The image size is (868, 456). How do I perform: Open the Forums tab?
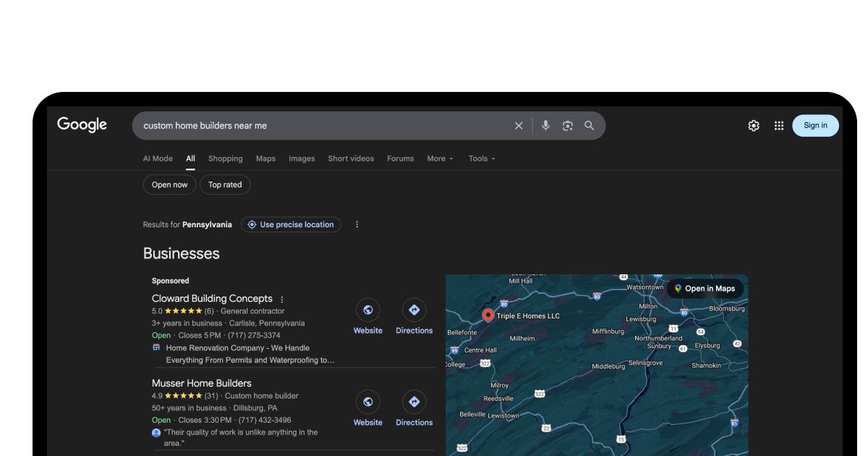tap(400, 159)
